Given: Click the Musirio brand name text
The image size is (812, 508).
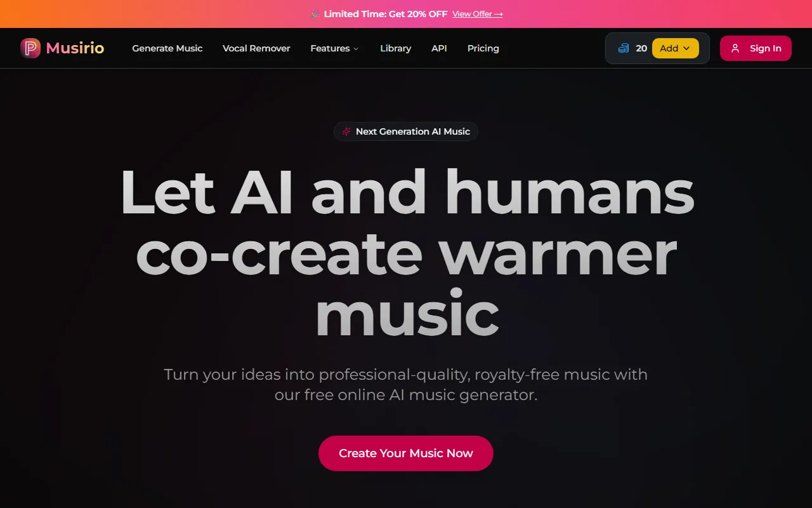Looking at the screenshot, I should point(75,48).
